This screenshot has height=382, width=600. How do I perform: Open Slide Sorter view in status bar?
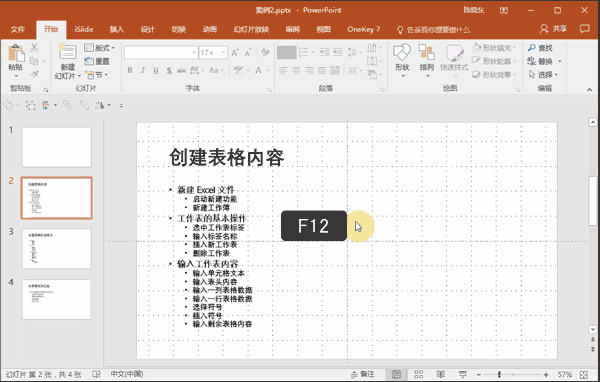419,374
